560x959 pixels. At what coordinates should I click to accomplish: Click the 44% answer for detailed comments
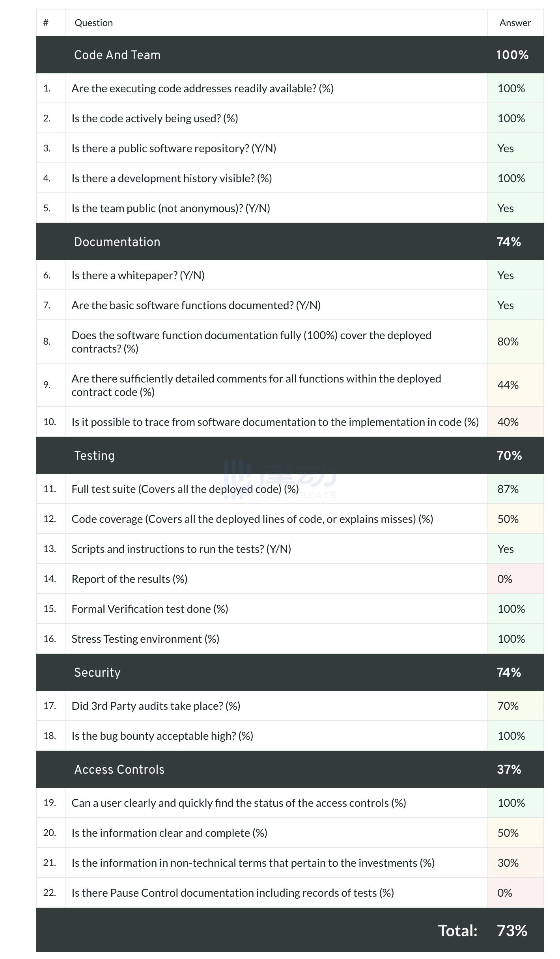(x=508, y=385)
